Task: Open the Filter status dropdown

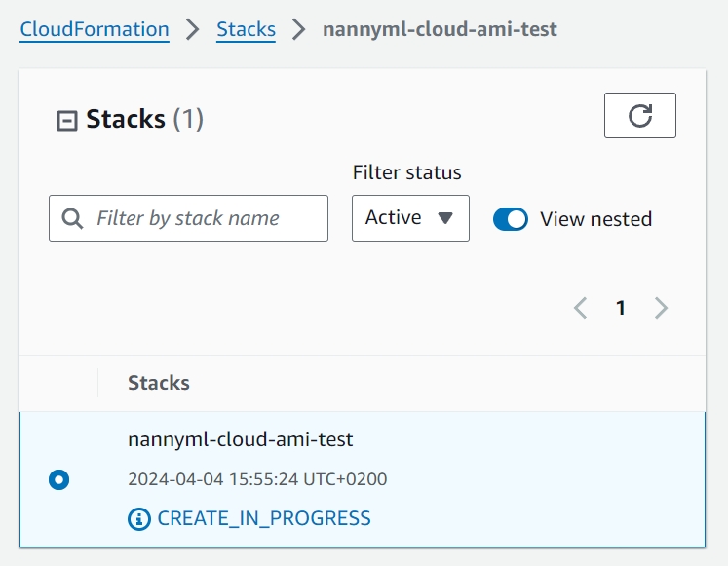Action: tap(409, 218)
